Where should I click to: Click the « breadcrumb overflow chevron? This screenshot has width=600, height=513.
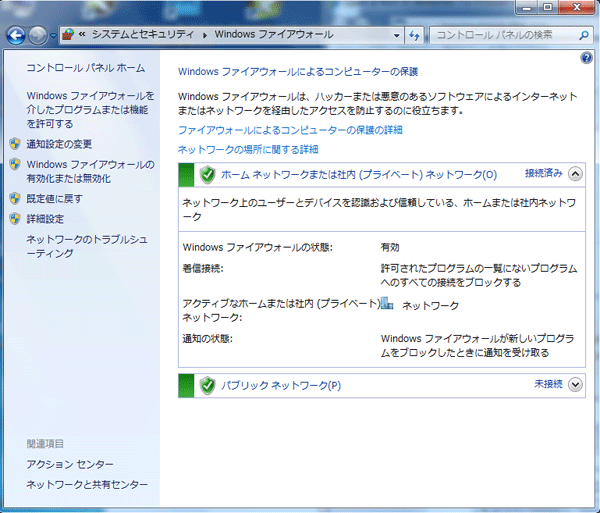pos(82,34)
